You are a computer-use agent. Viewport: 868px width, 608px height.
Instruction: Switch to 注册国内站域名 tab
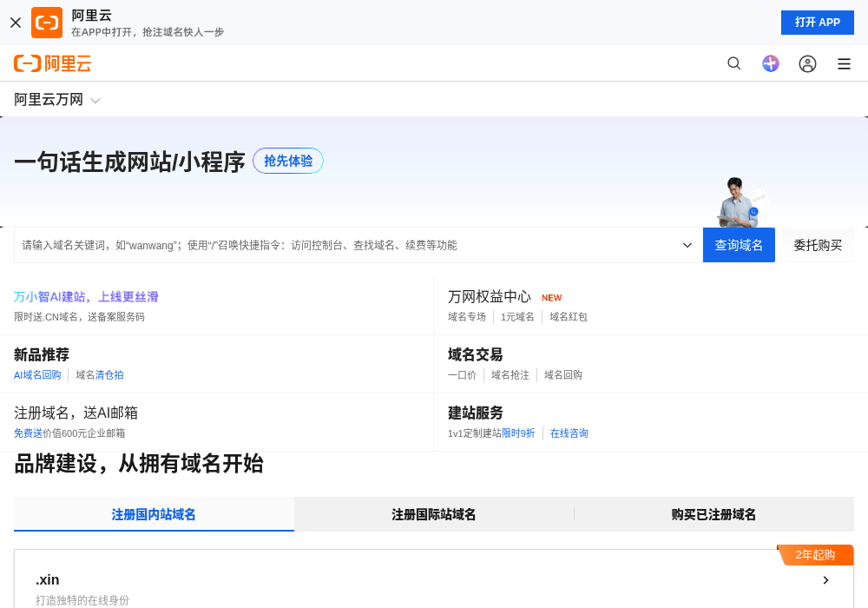(154, 514)
